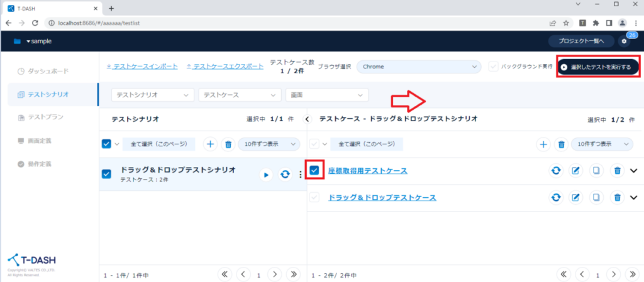
Task: Collapse scenario panel with left chevron
Action: tap(308, 118)
